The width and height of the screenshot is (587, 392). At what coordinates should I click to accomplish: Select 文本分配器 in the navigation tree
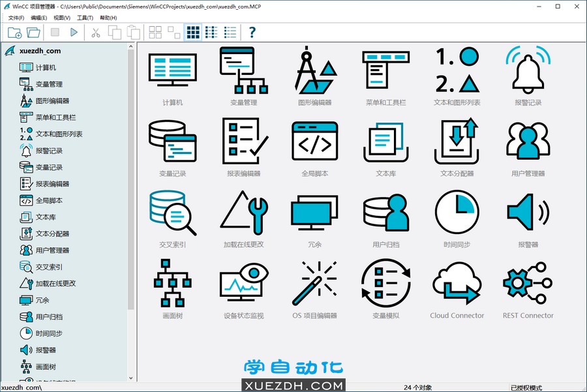(x=52, y=234)
